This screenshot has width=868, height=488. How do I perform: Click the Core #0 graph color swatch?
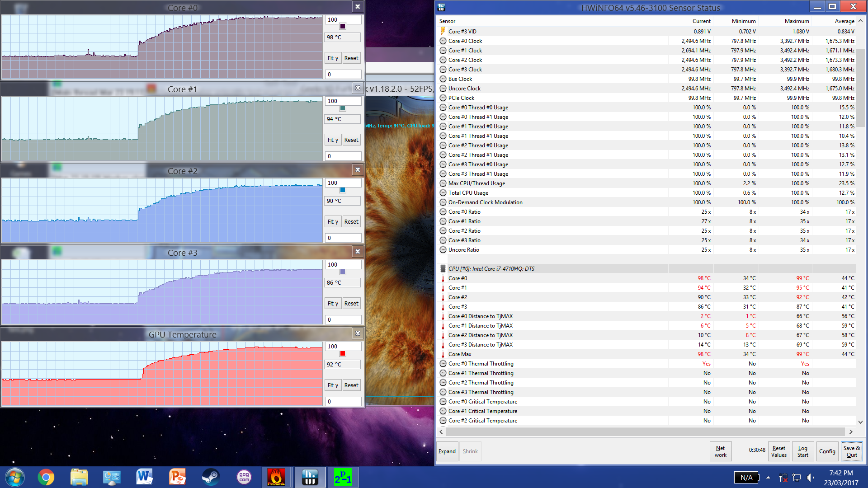(343, 26)
